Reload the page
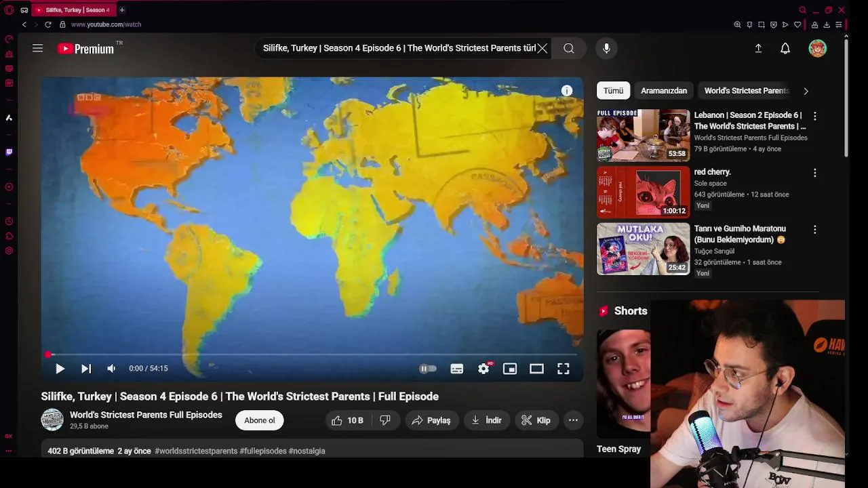Image resolution: width=868 pixels, height=488 pixels. [48, 24]
